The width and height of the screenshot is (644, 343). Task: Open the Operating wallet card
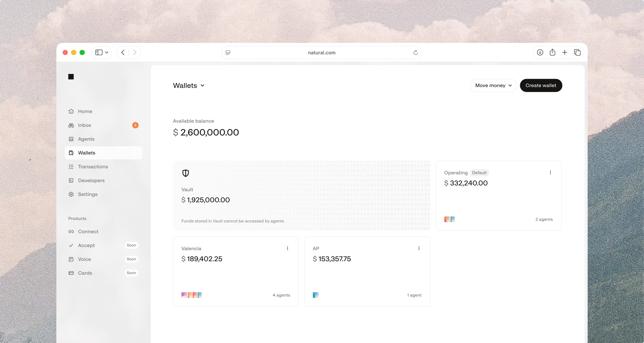click(499, 196)
